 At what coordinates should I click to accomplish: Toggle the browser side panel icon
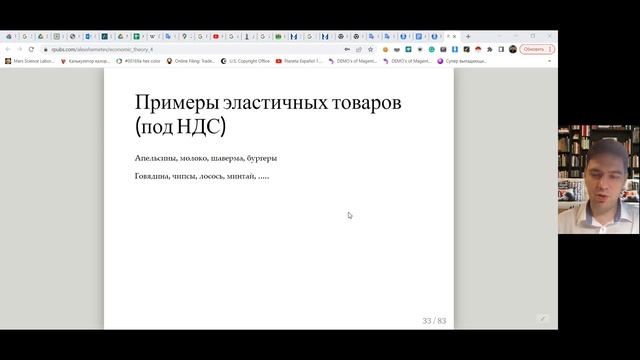tap(501, 49)
